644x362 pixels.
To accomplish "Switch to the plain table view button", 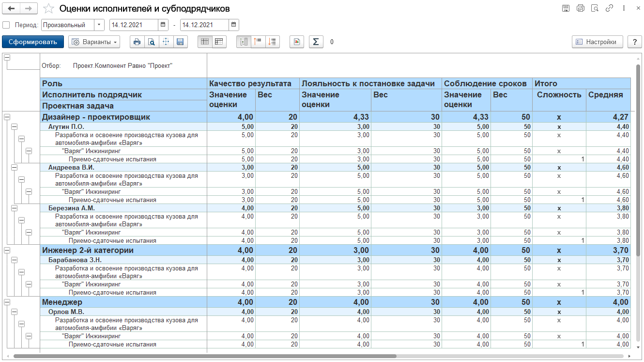I will click(205, 42).
